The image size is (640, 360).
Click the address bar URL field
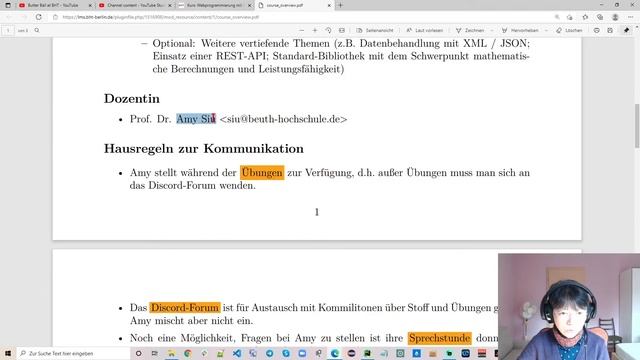tap(302, 17)
